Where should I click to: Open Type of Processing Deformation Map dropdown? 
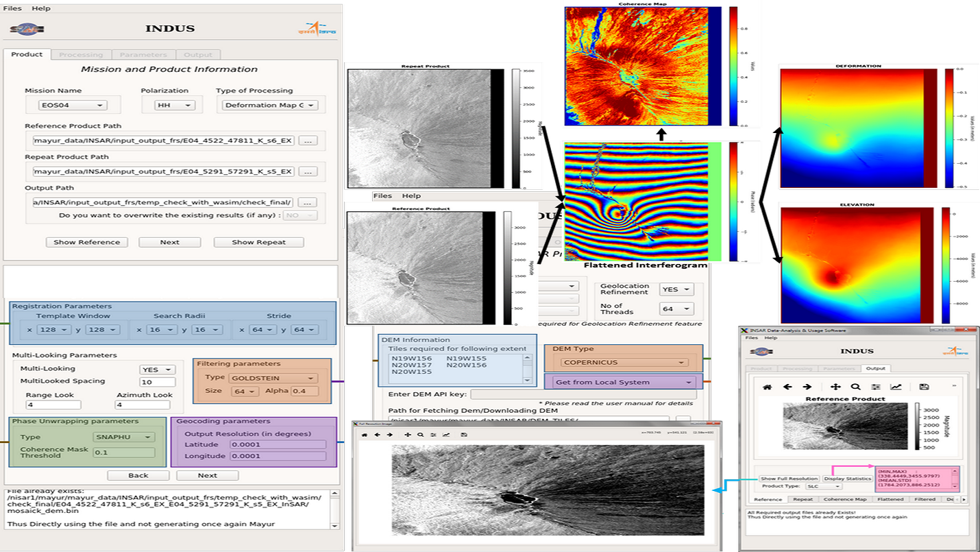click(x=270, y=106)
